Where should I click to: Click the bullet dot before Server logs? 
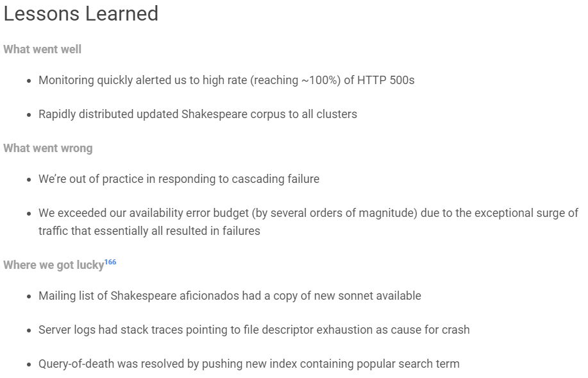tap(29, 331)
